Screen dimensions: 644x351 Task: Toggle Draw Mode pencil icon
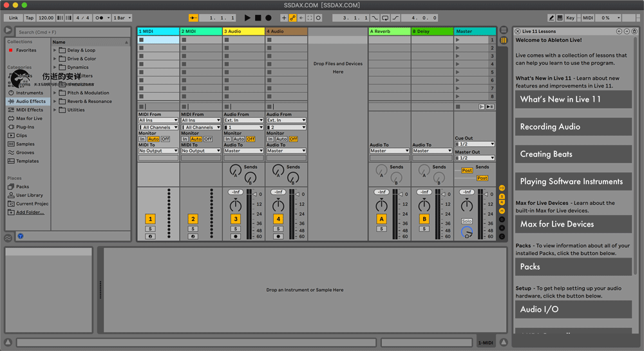(552, 17)
